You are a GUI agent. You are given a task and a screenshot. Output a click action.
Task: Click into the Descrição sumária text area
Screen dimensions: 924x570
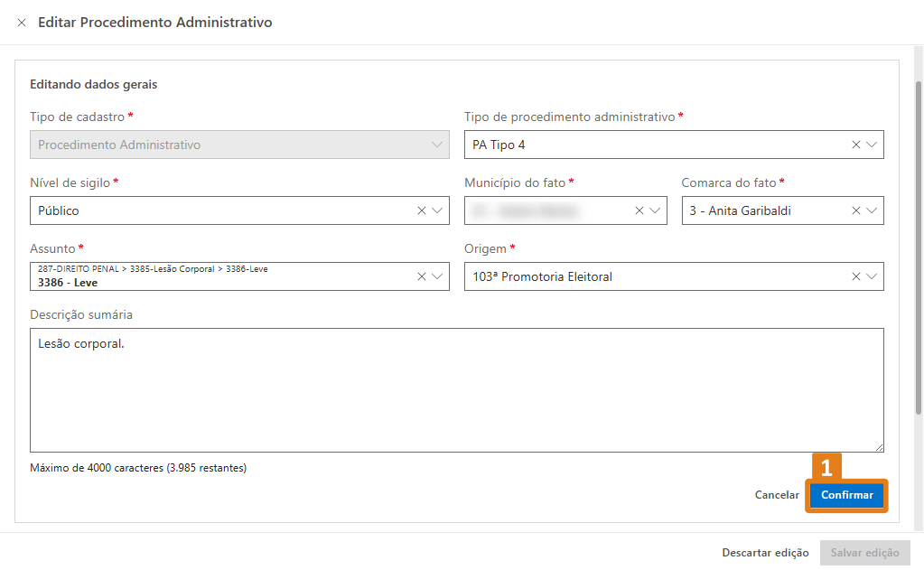pyautogui.click(x=456, y=389)
